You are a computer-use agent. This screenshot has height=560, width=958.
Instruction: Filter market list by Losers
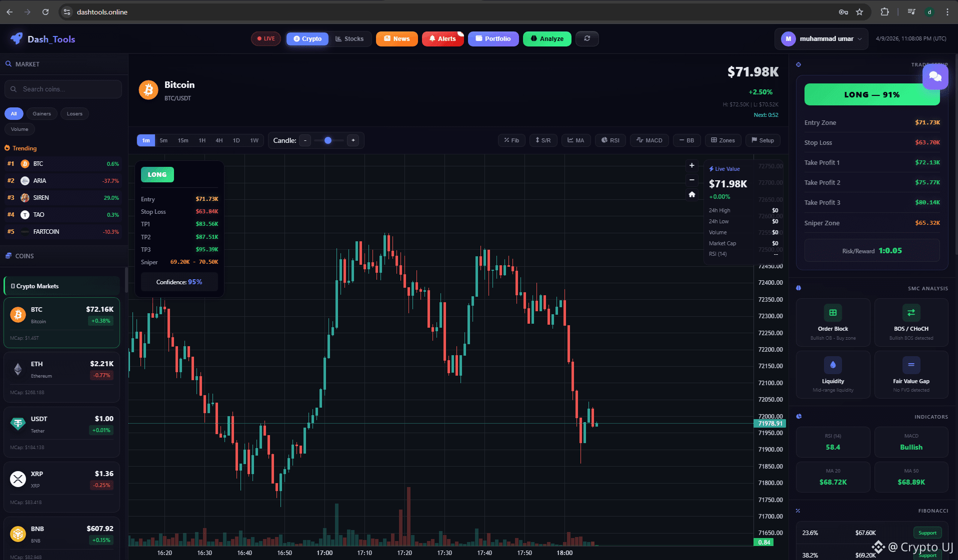coord(74,113)
